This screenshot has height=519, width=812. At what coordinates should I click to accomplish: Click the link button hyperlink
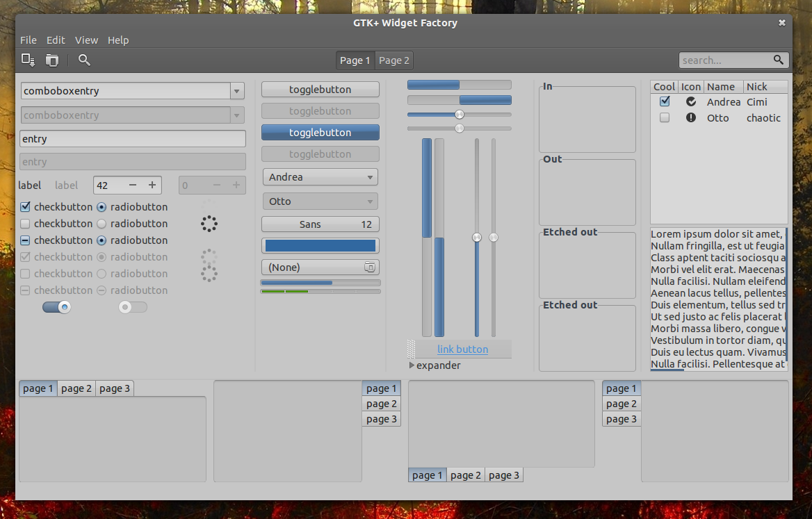point(462,349)
